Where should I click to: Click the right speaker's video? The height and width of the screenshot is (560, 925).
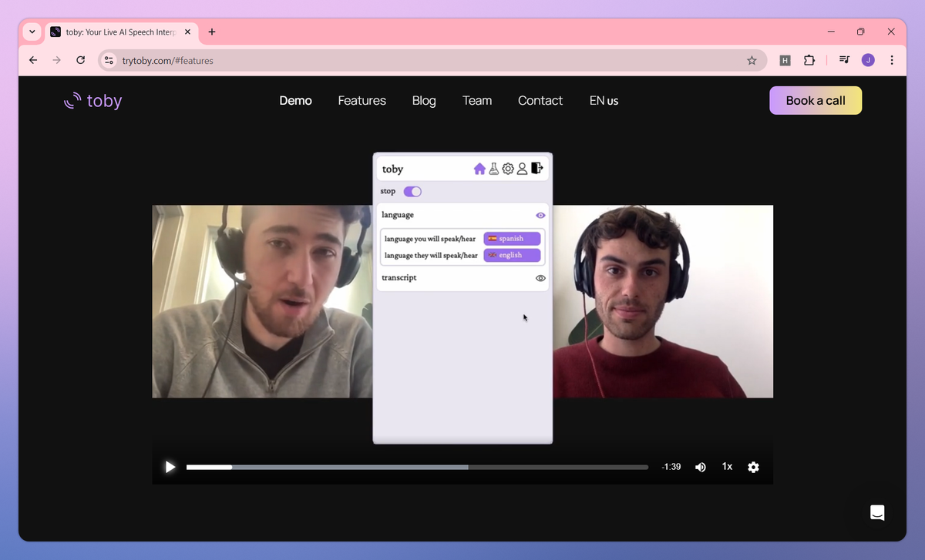[663, 301]
